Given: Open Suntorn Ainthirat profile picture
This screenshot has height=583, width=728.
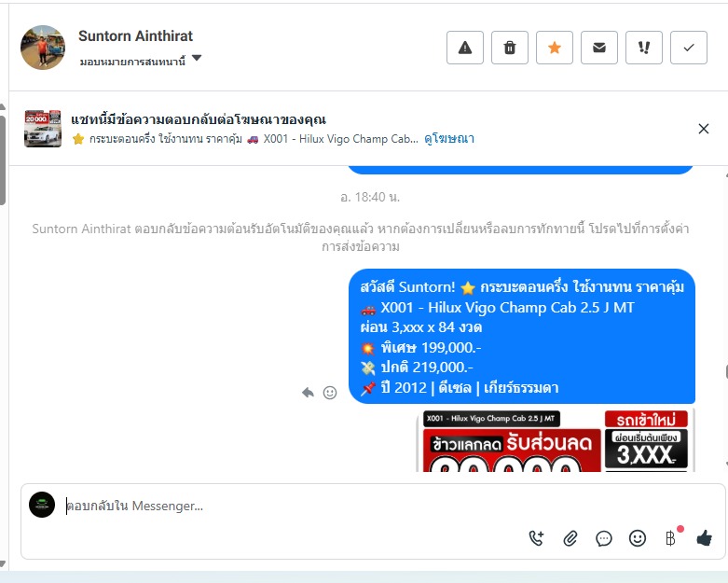Looking at the screenshot, I should (x=43, y=48).
